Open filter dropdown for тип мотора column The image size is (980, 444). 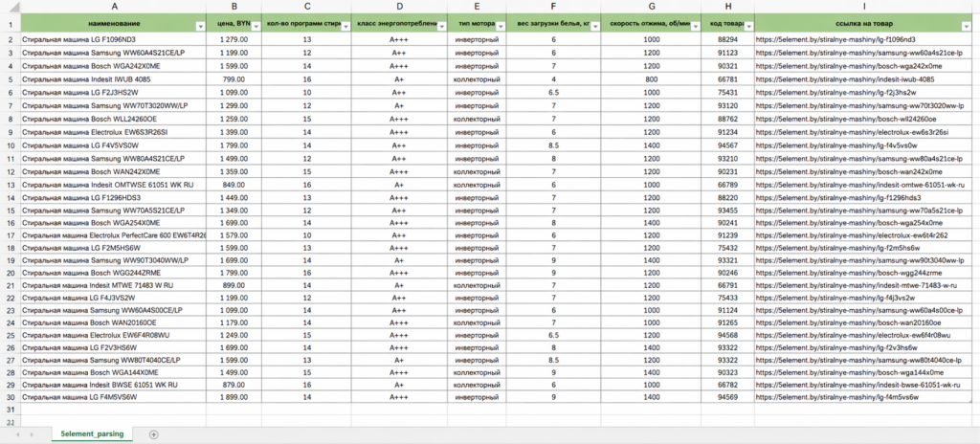(500, 26)
